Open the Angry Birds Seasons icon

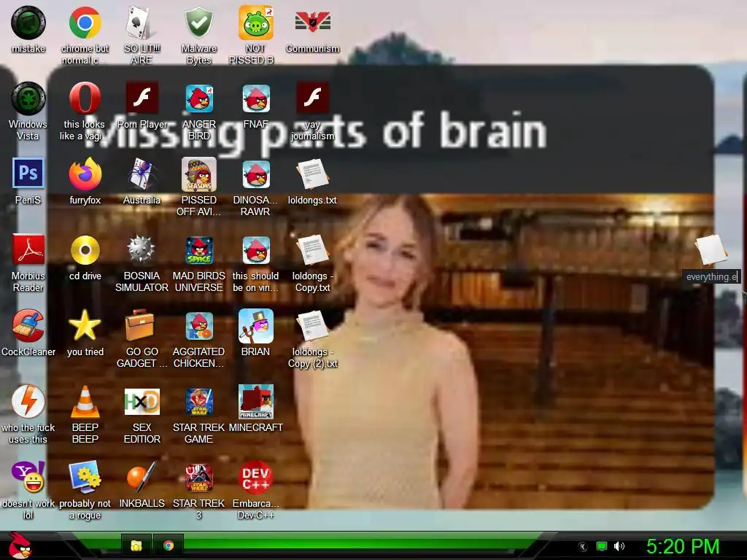pyautogui.click(x=198, y=174)
